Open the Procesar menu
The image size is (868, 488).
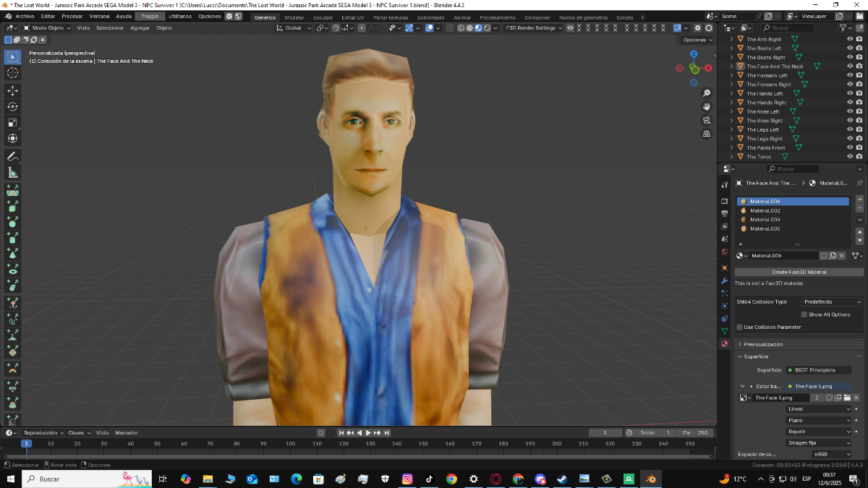72,16
